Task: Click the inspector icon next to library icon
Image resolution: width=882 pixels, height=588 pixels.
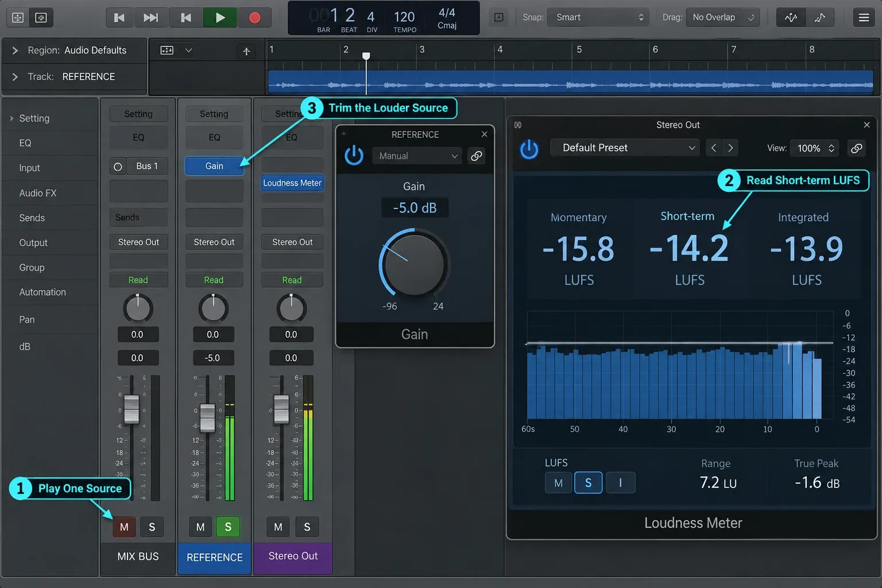Action: 41,18
